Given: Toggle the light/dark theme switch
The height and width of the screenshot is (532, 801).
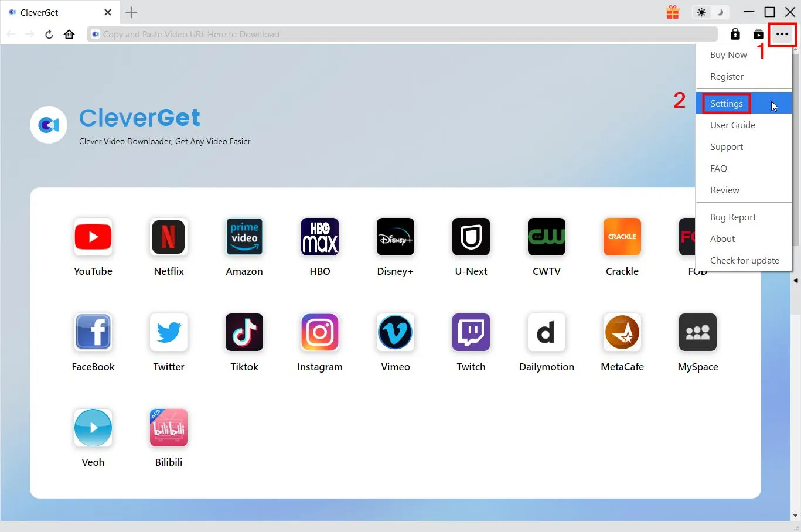Looking at the screenshot, I should tap(710, 12).
